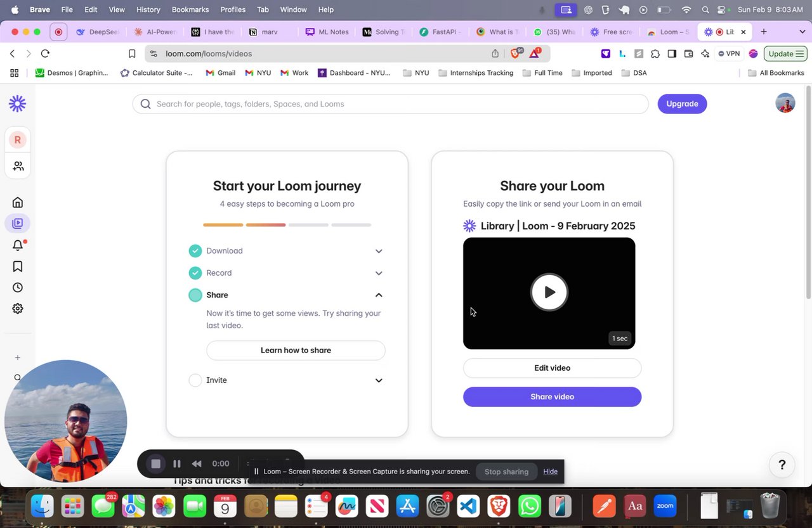Open the browser extensions puzzle icon
Screen dimensions: 812x528
click(x=655, y=54)
